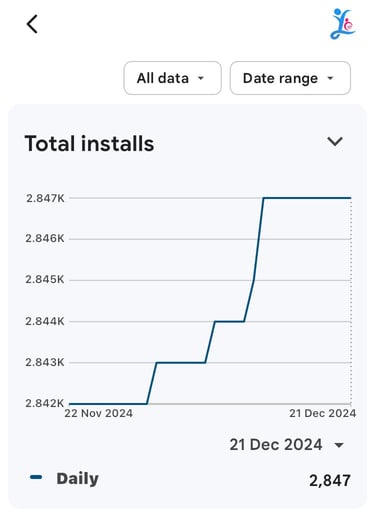Select the Daily legend label
This screenshot has width=375, height=518.
click(x=77, y=479)
